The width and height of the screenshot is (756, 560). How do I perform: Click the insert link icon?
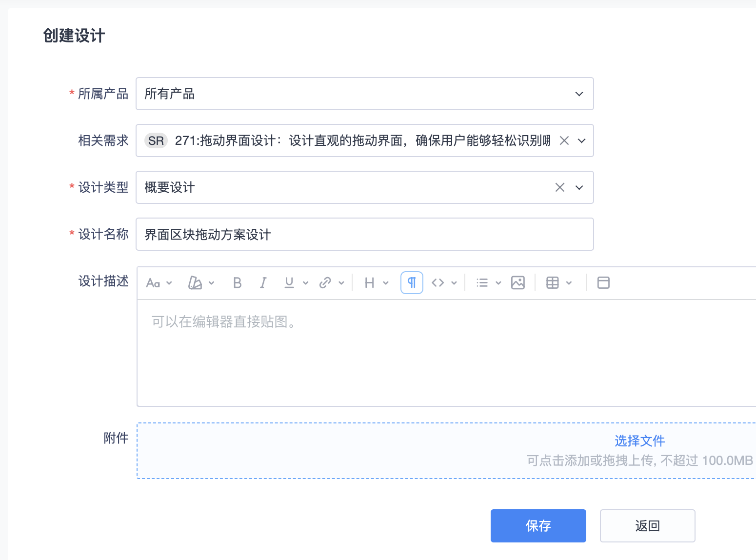point(325,283)
